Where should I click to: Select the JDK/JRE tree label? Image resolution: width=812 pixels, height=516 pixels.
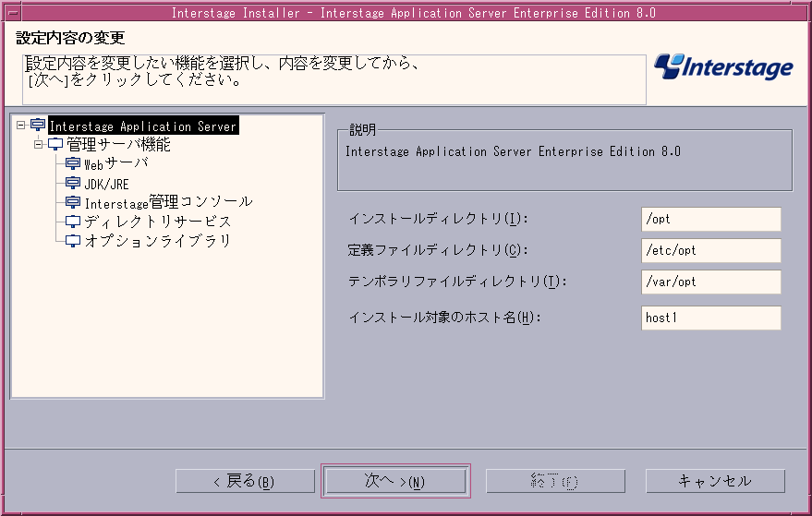pyautogui.click(x=106, y=184)
